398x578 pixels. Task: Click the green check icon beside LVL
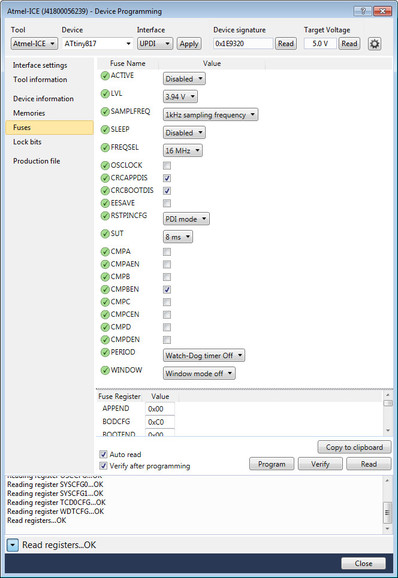pyautogui.click(x=105, y=94)
